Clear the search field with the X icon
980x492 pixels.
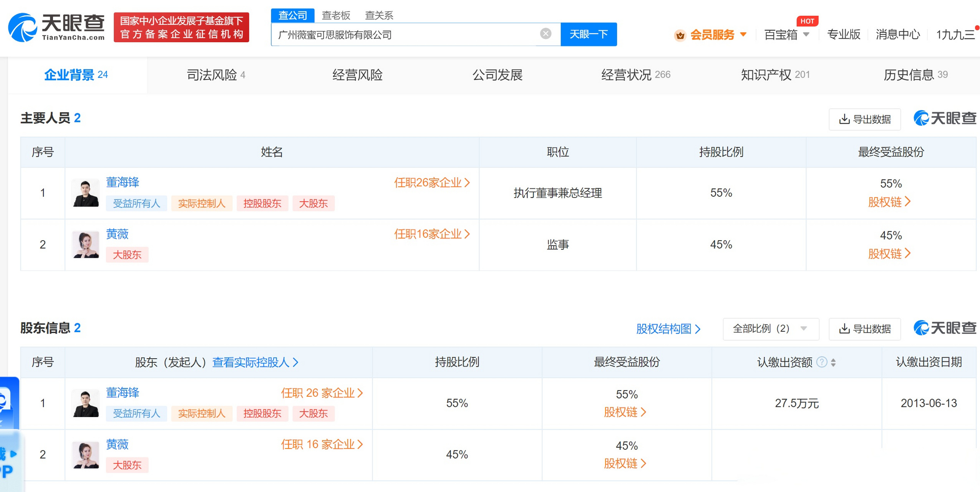pos(546,34)
